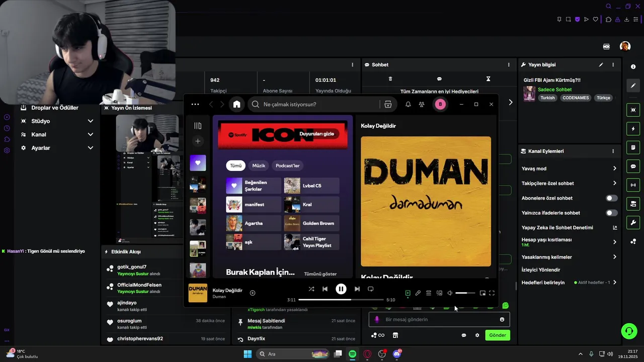Open Yayın bilgisi panel options menu
The width and height of the screenshot is (644, 362).
[x=613, y=65]
